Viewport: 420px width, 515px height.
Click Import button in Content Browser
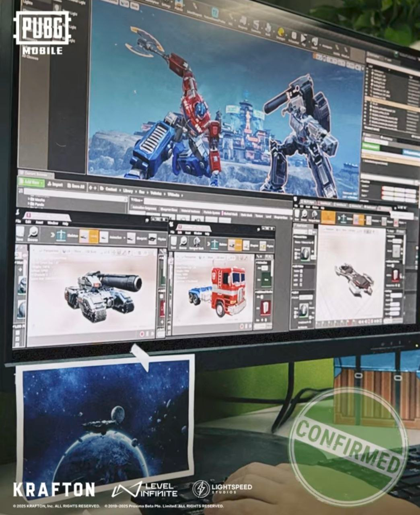(55, 184)
